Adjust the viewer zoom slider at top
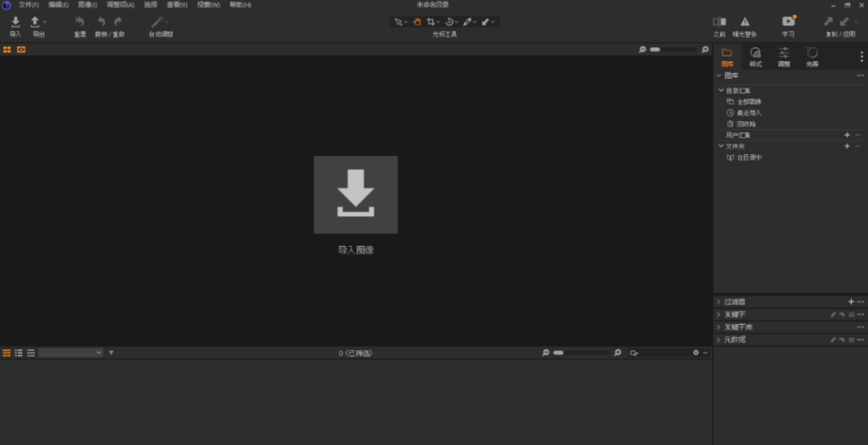Viewport: 868px width, 445px height. pos(672,50)
